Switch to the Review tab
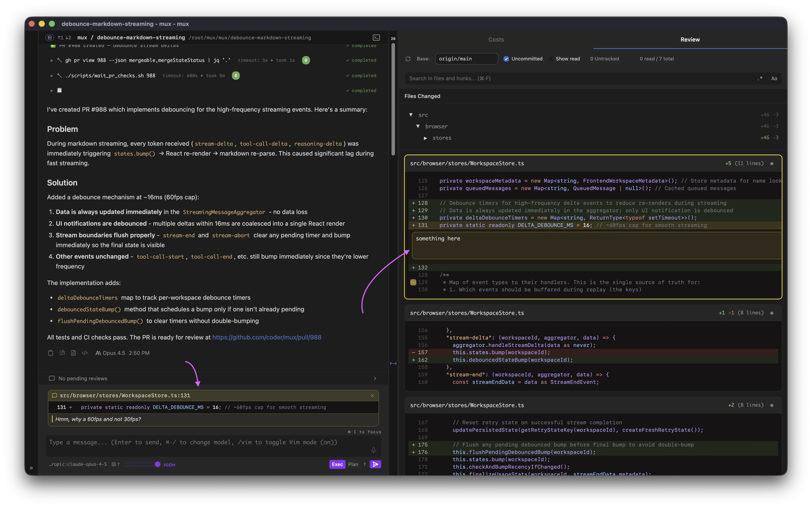Screen dimensions: 812x508 (x=690, y=39)
